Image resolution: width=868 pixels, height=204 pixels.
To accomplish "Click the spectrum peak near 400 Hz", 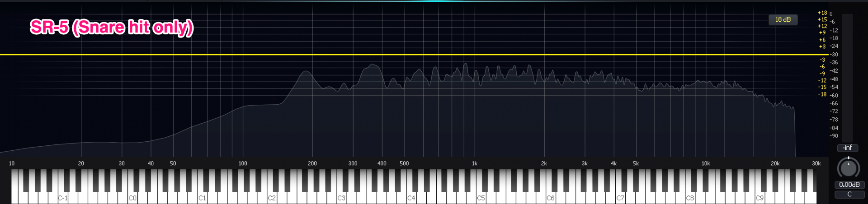I will [x=373, y=65].
